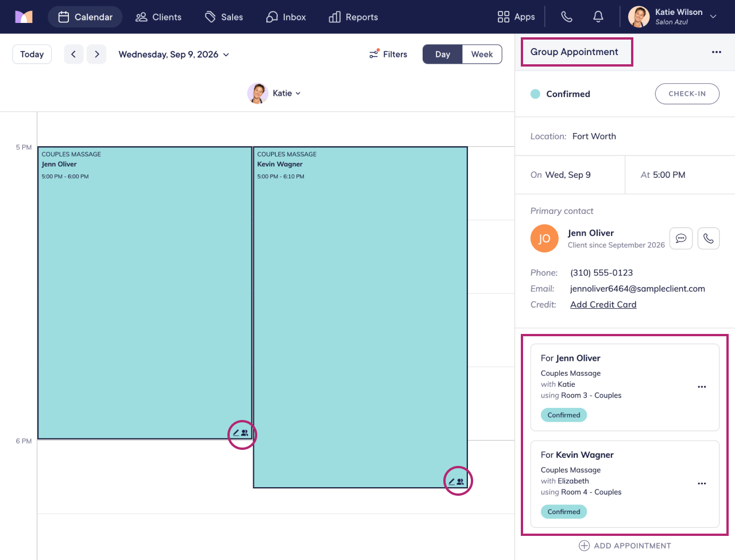Screen dimensions: 735x560
Task: Go to previous day arrow
Action: pos(73,54)
